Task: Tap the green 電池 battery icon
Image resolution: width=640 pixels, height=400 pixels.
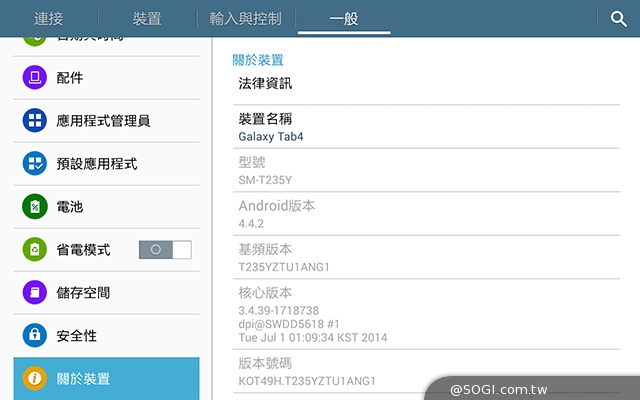Action: pyautogui.click(x=35, y=207)
